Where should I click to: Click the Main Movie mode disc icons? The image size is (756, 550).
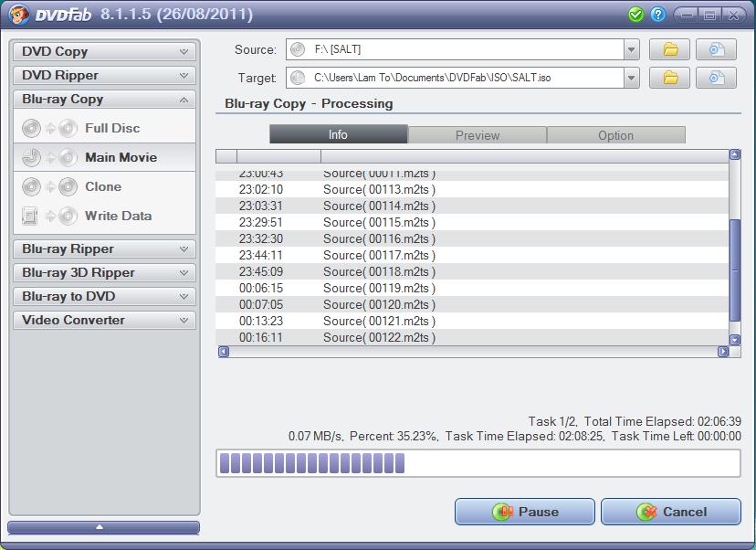click(x=49, y=157)
